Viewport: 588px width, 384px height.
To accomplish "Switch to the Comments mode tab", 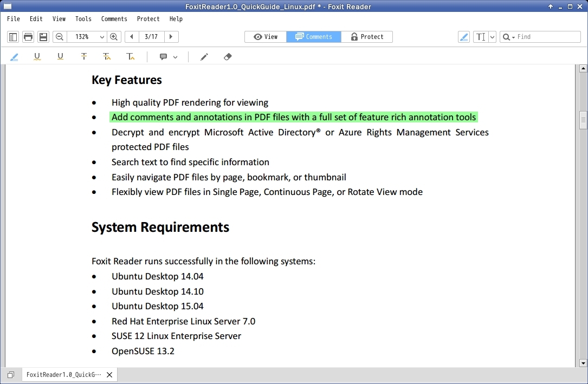I will click(314, 37).
